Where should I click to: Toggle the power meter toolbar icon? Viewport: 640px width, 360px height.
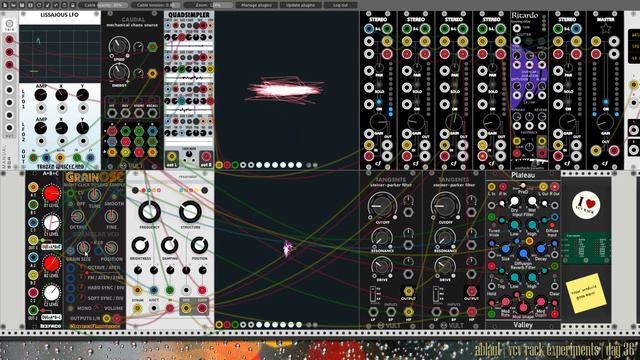64,5
